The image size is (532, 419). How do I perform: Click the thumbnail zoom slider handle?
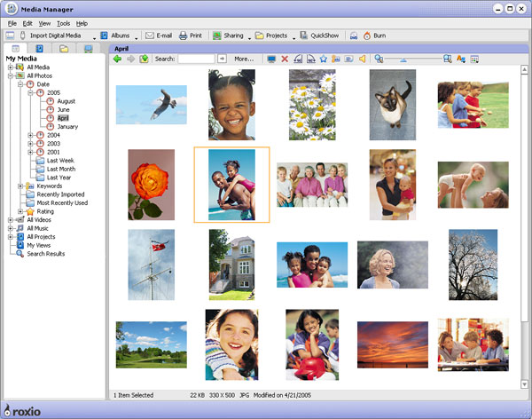pos(404,59)
